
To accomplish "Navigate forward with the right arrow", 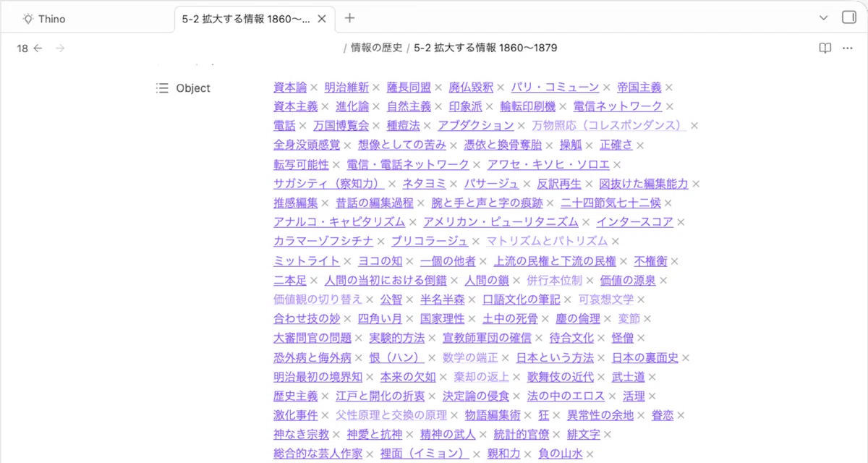I will click(x=60, y=48).
